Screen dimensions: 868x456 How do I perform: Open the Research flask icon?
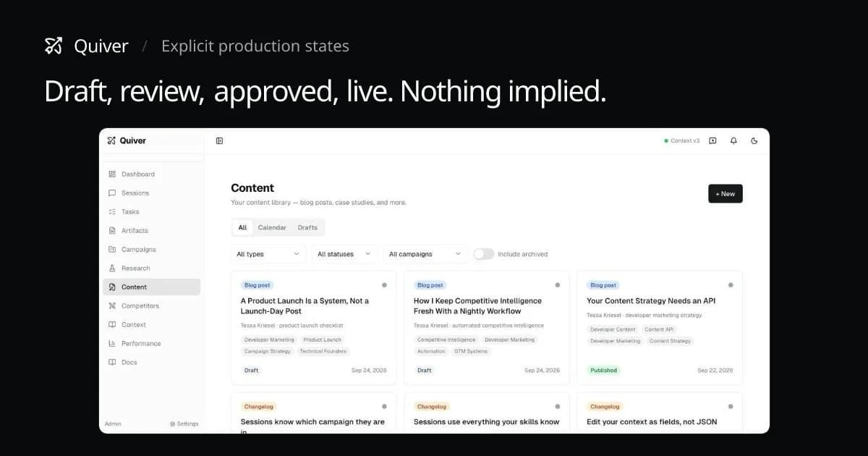tap(112, 269)
